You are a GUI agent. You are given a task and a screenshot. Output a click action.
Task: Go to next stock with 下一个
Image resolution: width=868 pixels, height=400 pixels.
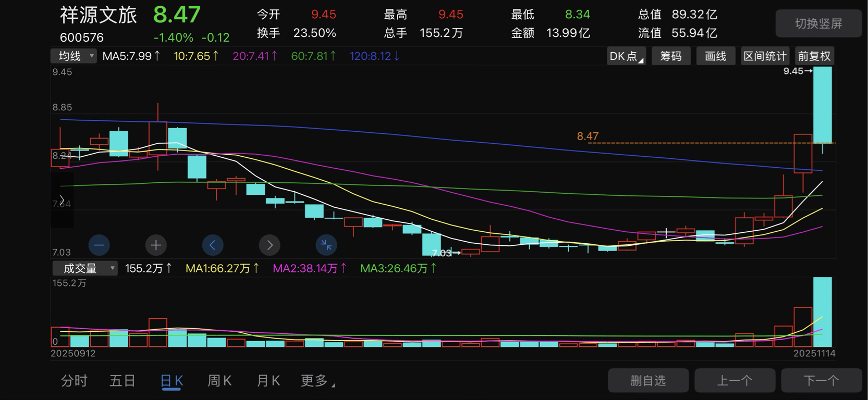pos(821,381)
